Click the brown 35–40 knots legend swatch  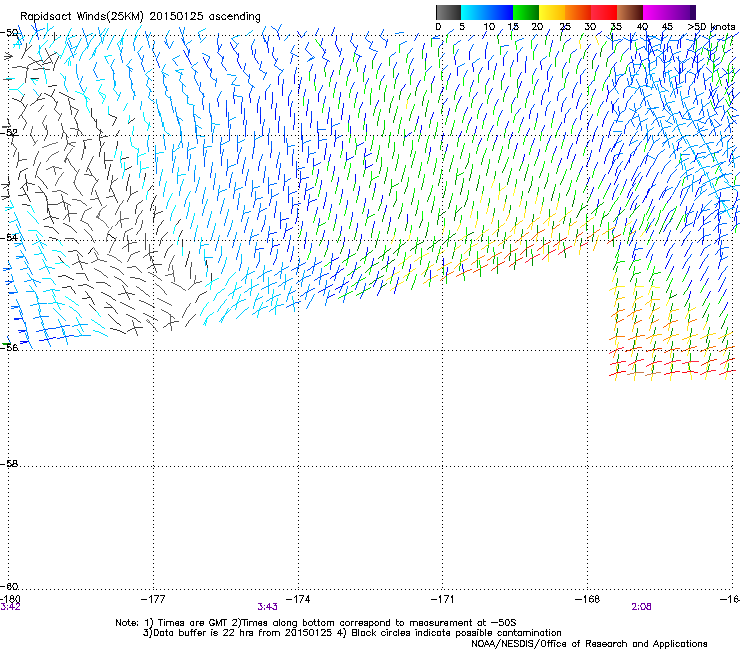(x=630, y=12)
